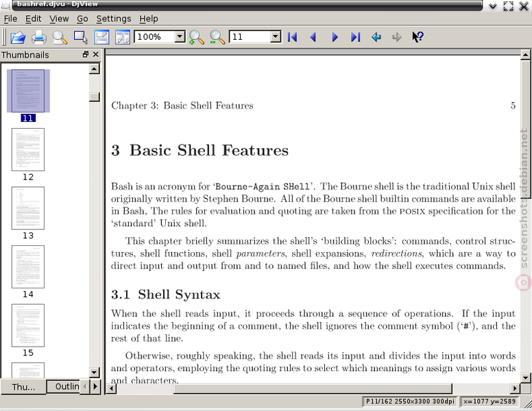Click document horizontal scroll left arrow
This screenshot has height=411, width=532.
pyautogui.click(x=111, y=388)
